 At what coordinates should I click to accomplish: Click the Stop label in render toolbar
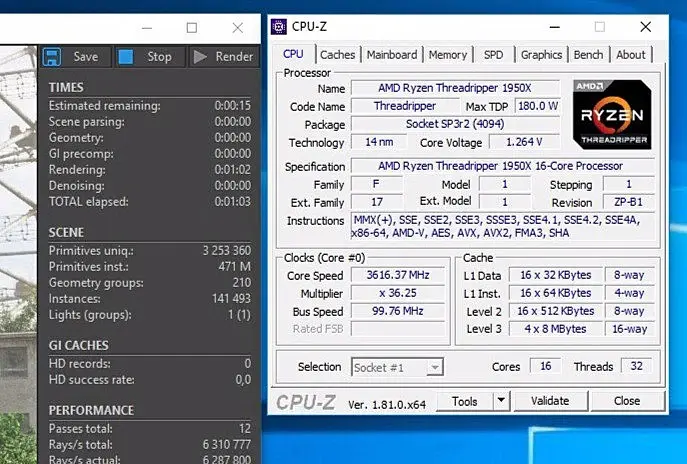[159, 57]
